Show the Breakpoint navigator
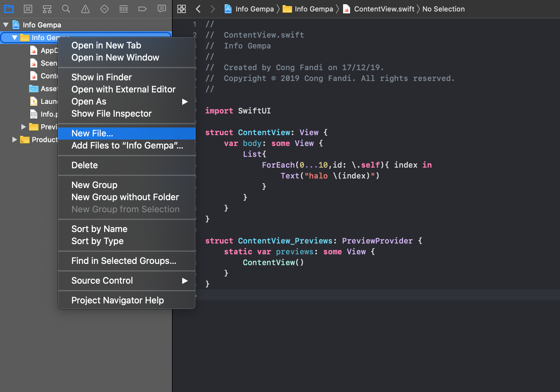Screen dimensions: 560x392 pyautogui.click(x=142, y=9)
